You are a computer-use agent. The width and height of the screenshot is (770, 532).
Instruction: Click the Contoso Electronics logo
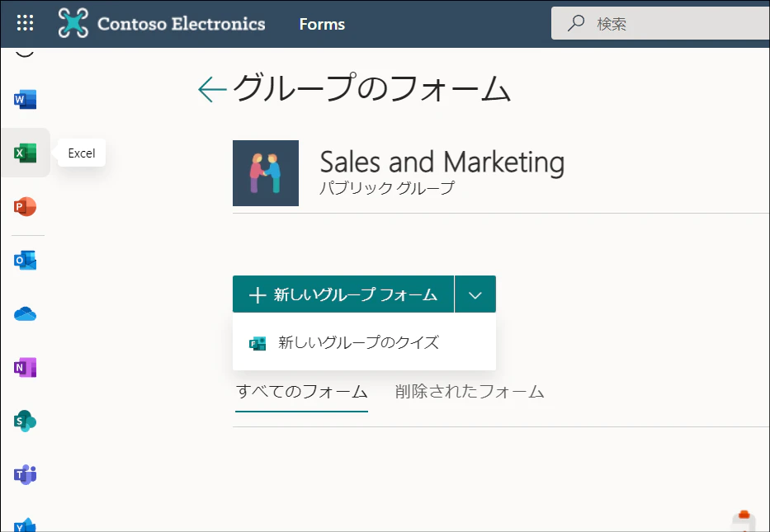(x=162, y=23)
